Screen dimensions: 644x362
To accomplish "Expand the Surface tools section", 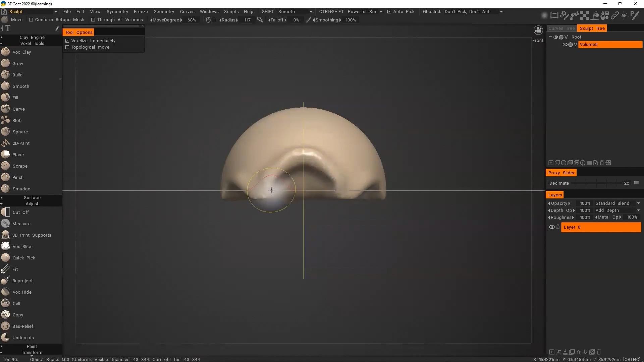I will pyautogui.click(x=32, y=197).
